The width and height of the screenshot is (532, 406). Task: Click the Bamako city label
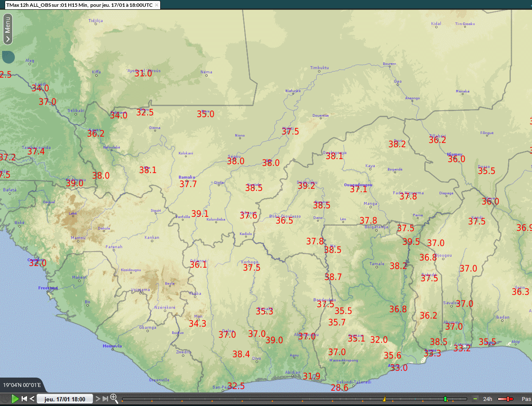(x=187, y=177)
